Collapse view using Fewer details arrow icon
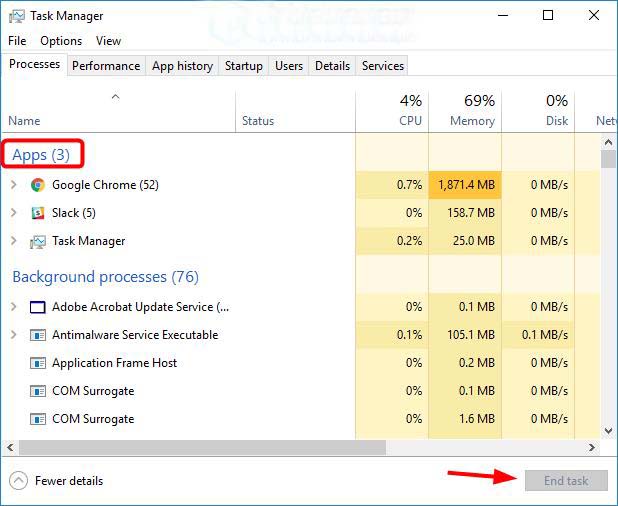618x506 pixels. coord(19,481)
